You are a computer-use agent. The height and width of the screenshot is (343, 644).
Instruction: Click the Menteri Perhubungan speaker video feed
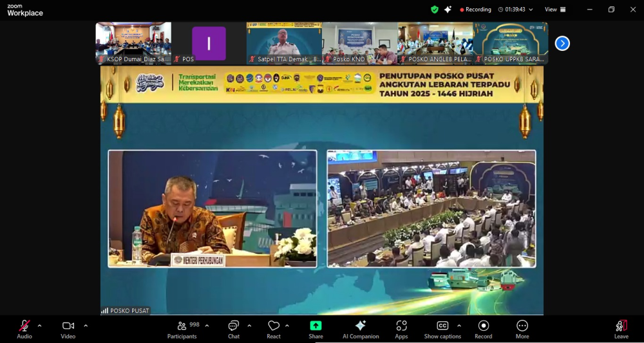pyautogui.click(x=213, y=209)
